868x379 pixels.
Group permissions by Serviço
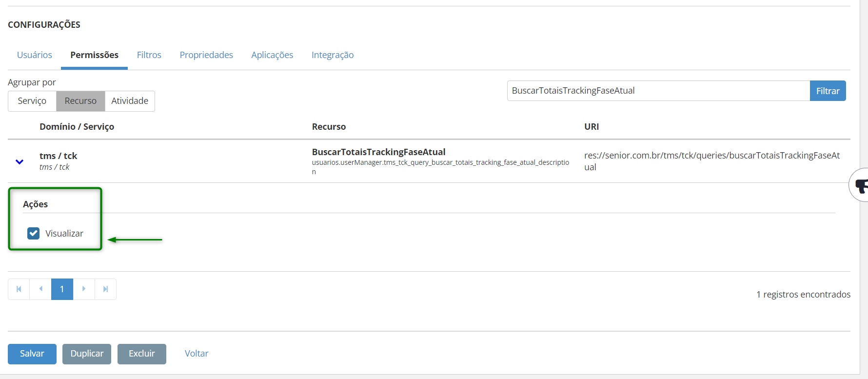pos(32,101)
